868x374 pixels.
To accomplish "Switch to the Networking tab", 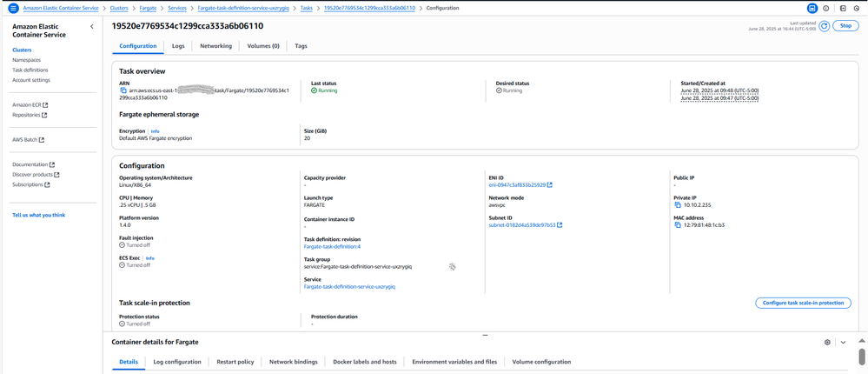I will (x=215, y=46).
